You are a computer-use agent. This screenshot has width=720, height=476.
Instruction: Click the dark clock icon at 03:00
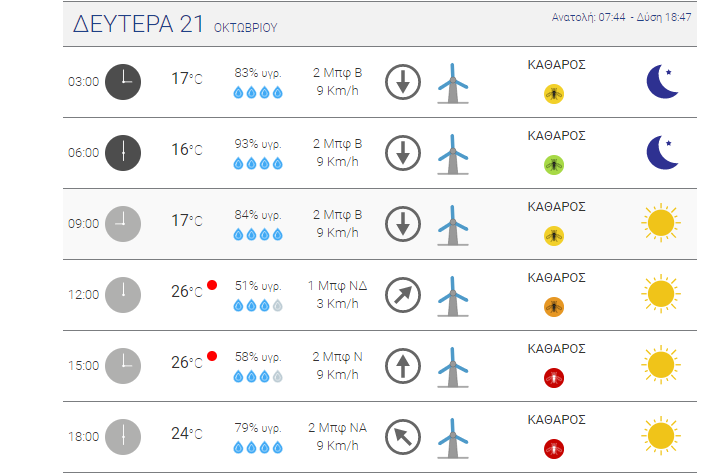123,82
